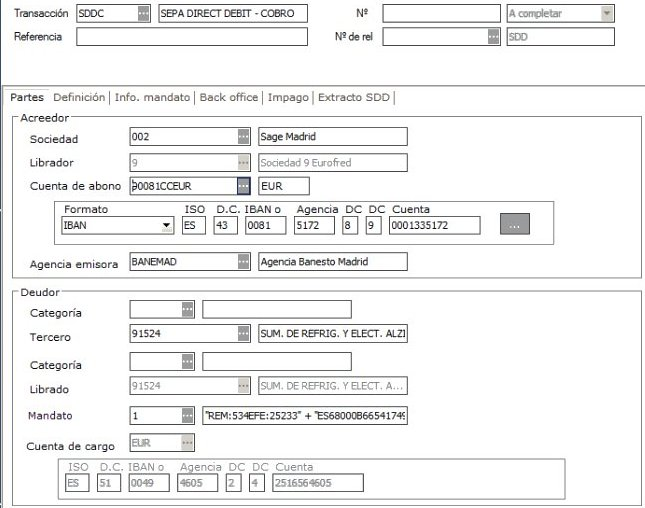Click the ellipsis button after Cuenta field
The width and height of the screenshot is (645, 508).
coord(514,225)
